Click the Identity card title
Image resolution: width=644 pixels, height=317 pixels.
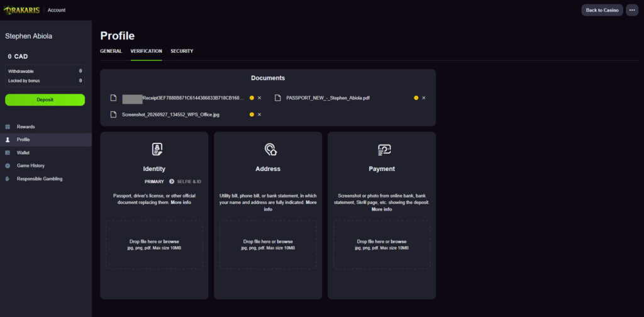pyautogui.click(x=154, y=169)
